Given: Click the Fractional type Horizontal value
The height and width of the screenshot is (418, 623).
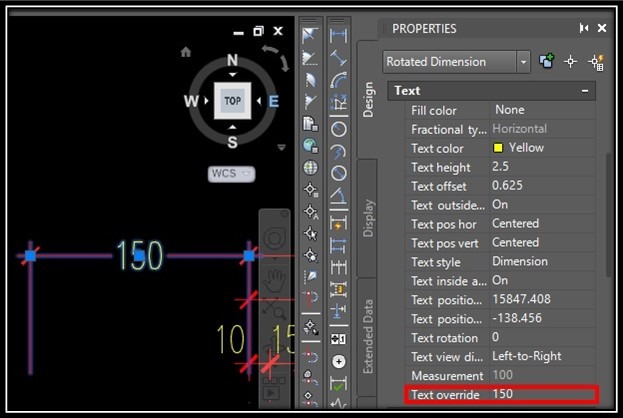Looking at the screenshot, I should 519,129.
